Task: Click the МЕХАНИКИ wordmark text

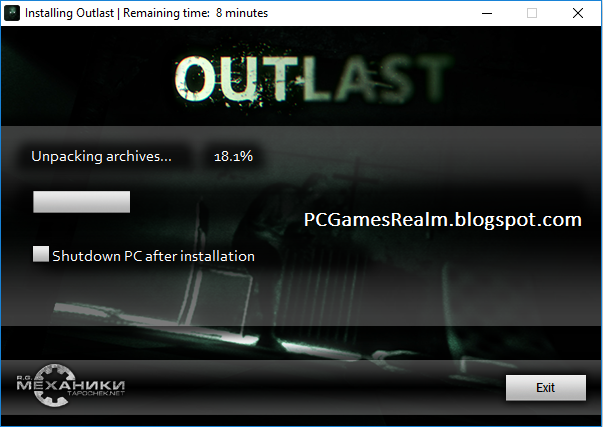Action: click(71, 385)
